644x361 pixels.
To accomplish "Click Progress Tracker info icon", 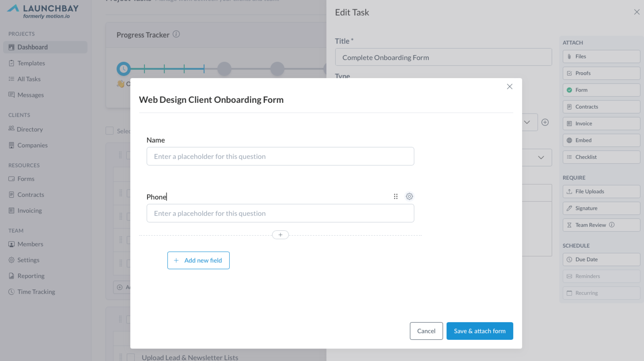I will click(176, 34).
